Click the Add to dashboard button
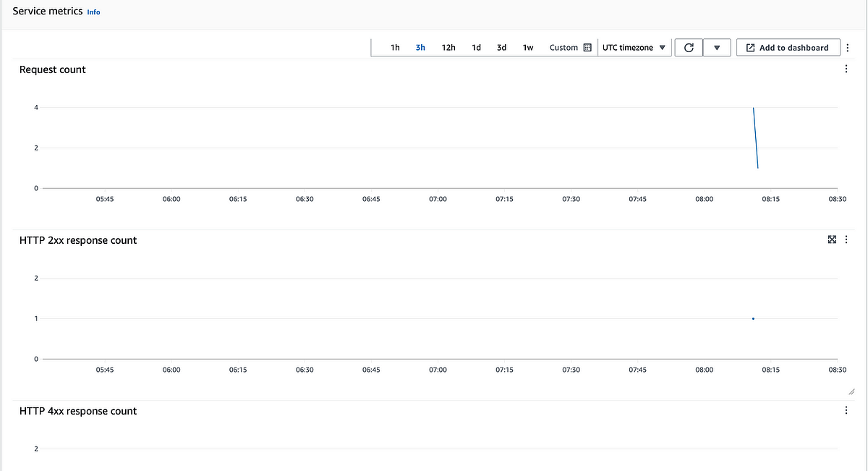 tap(788, 47)
